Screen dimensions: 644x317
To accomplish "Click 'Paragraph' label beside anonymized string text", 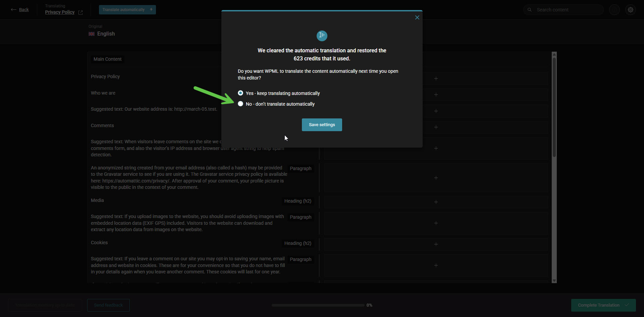I will coord(301,168).
